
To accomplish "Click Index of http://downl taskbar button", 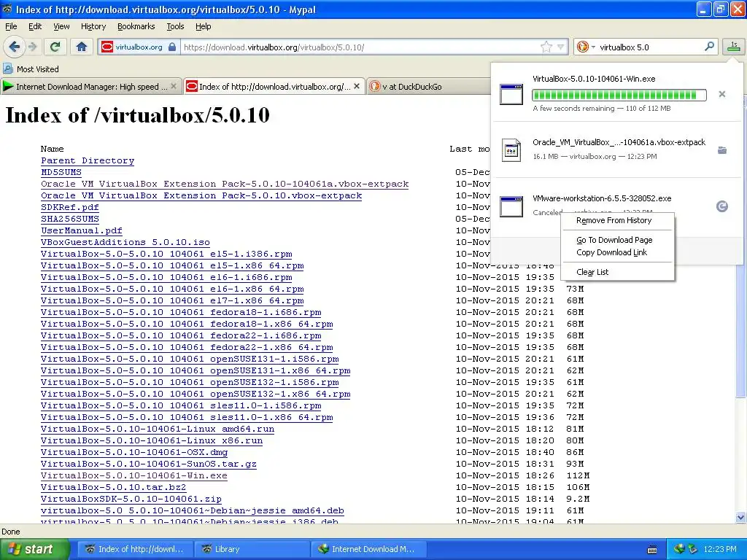I will click(135, 549).
